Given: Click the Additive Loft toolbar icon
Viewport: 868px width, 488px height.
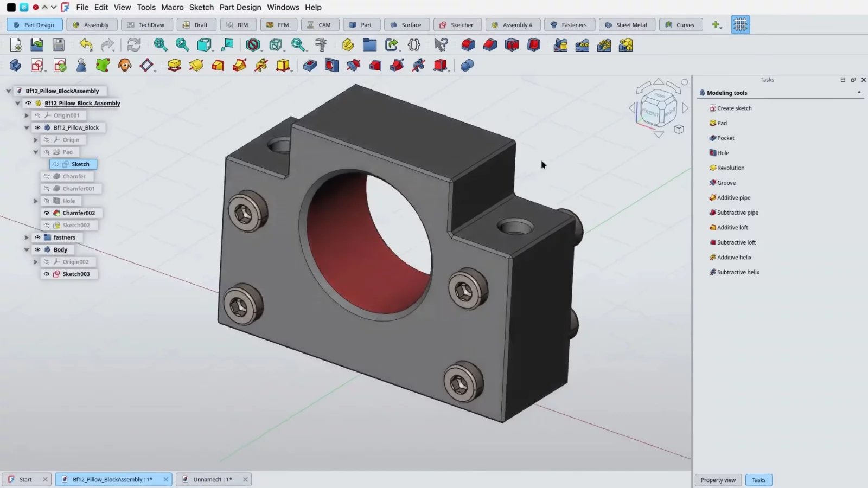Looking at the screenshot, I should (218, 66).
